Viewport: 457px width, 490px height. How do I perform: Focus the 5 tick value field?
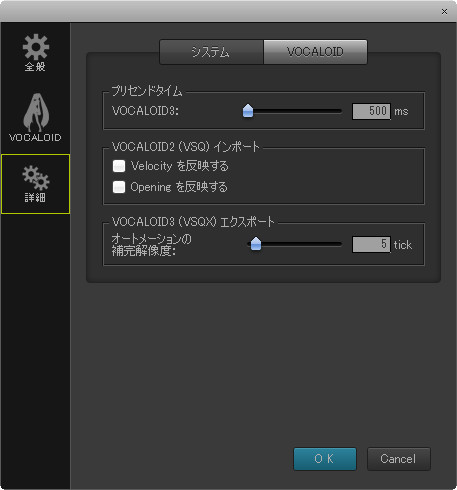click(x=371, y=244)
